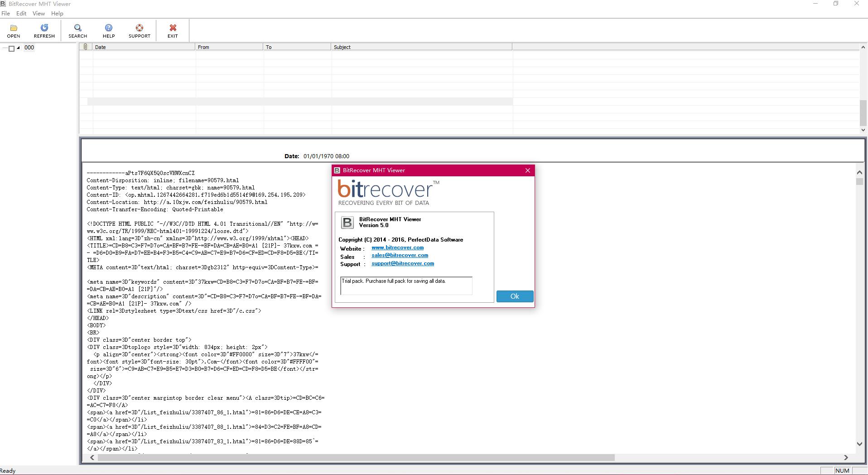Click the Content-Location line in the preview

[177, 202]
